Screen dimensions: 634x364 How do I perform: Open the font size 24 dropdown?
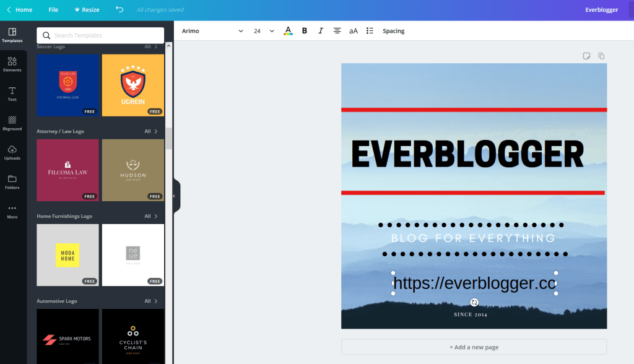coord(264,31)
